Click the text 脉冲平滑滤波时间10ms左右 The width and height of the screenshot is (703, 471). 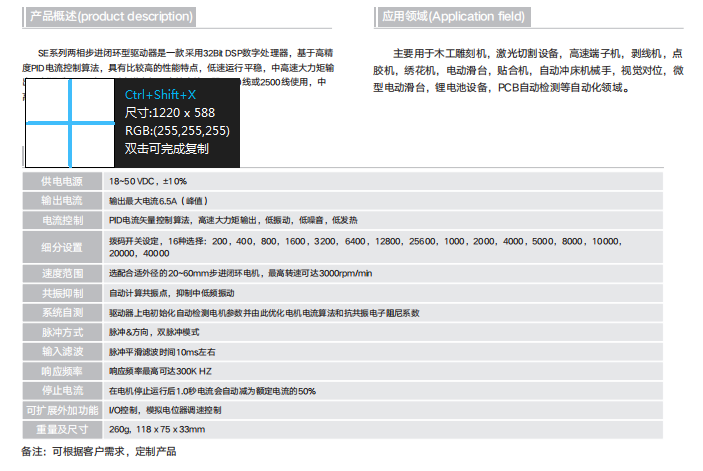pos(162,352)
